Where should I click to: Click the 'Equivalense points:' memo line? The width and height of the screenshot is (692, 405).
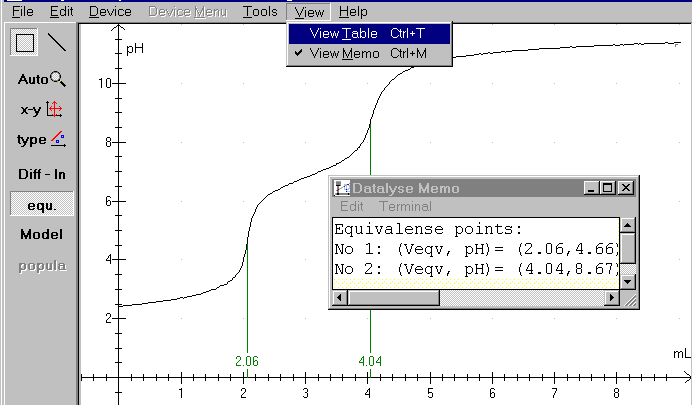coord(428,229)
